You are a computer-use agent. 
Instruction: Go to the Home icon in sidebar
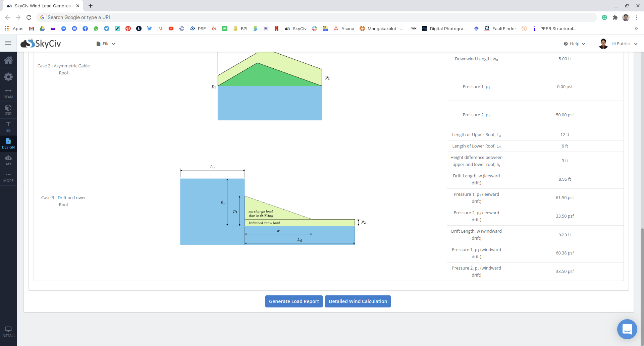(x=8, y=60)
